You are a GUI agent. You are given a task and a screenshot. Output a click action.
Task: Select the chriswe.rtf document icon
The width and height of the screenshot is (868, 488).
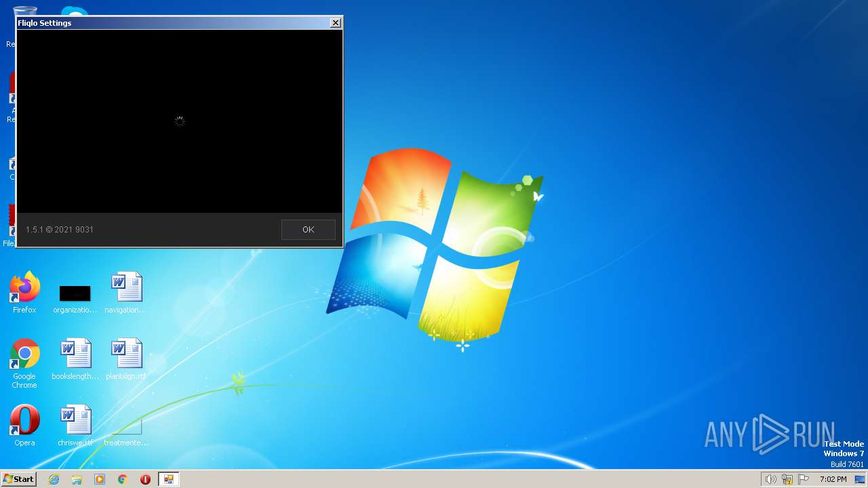point(75,426)
